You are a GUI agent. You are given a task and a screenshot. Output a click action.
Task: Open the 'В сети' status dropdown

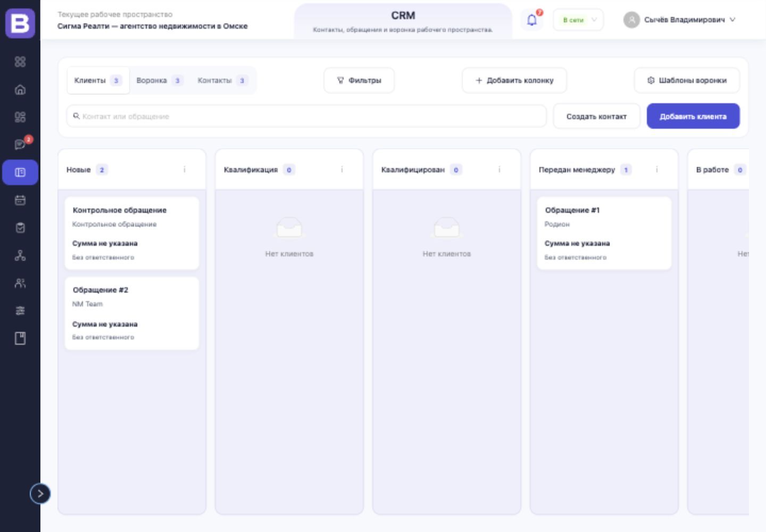point(578,20)
